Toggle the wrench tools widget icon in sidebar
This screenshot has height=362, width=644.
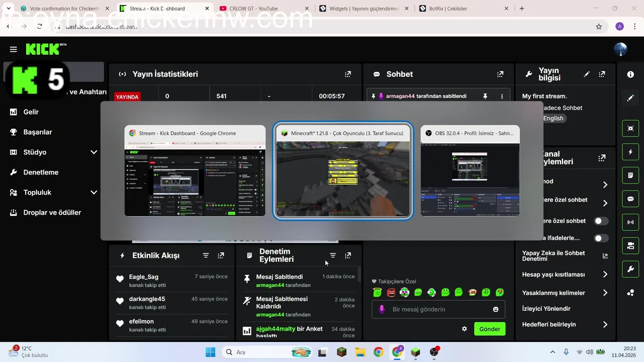click(x=630, y=269)
